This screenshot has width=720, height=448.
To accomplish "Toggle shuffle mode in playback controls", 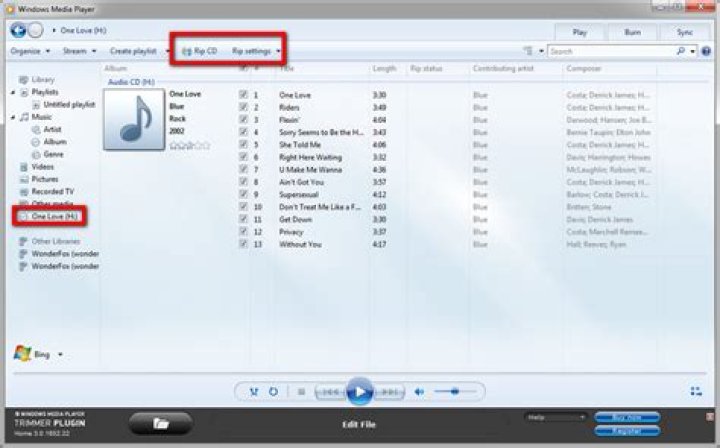I will [x=254, y=392].
